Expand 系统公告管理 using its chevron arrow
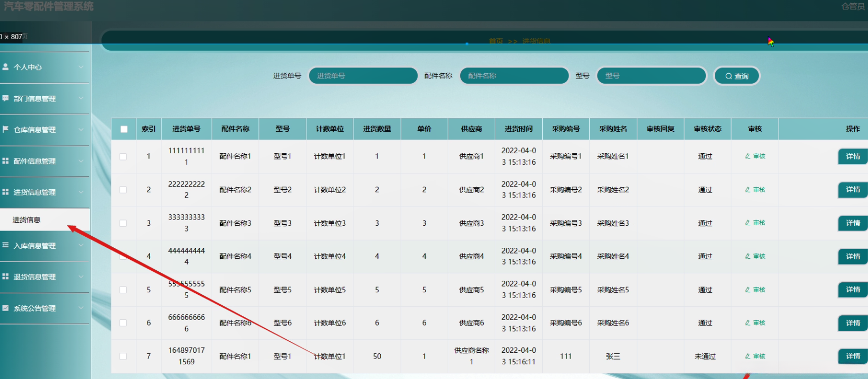 pyautogui.click(x=81, y=308)
